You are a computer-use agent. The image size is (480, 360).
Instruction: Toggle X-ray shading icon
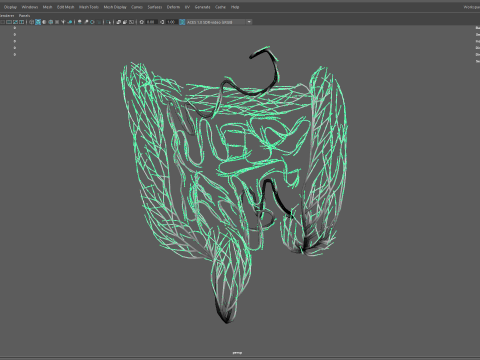click(x=118, y=22)
